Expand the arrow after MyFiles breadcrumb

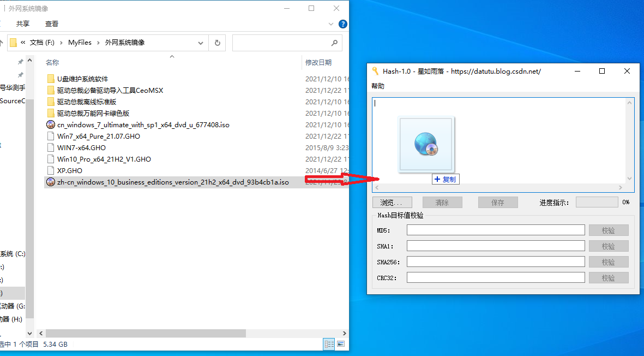pos(98,43)
